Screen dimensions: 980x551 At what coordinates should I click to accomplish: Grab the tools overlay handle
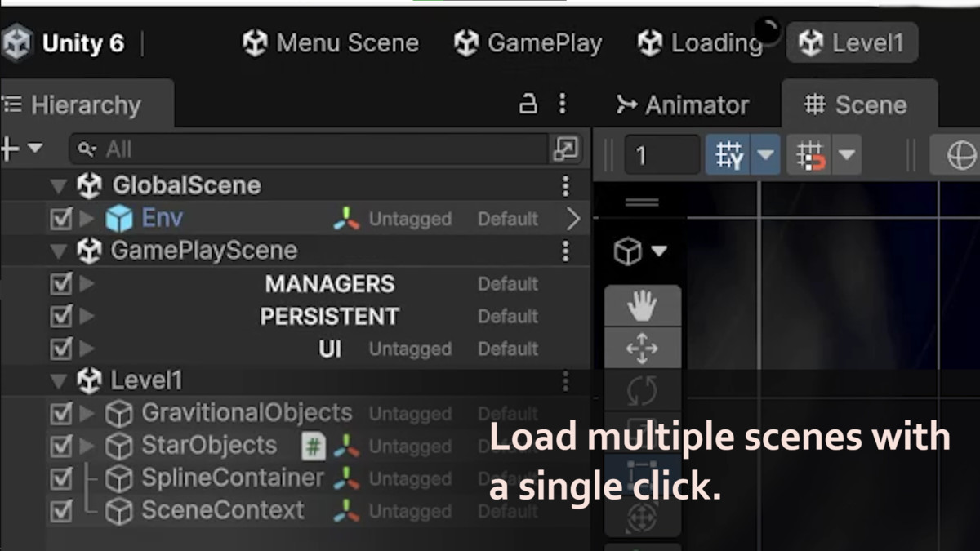coord(642,204)
